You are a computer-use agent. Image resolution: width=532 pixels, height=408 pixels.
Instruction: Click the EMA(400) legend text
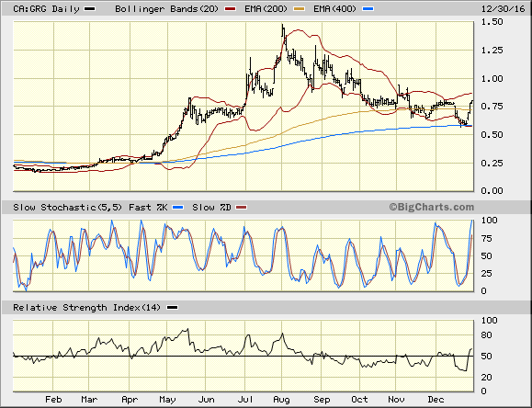point(334,9)
